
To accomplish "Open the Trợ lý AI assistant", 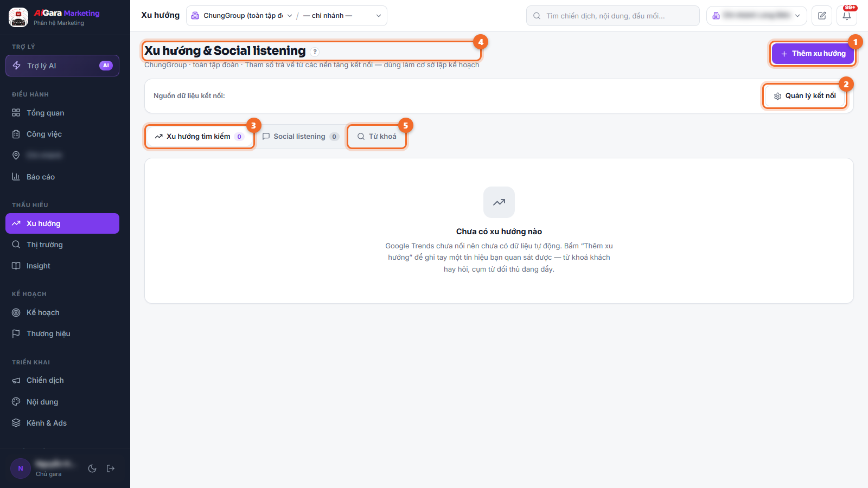I will 62,66.
